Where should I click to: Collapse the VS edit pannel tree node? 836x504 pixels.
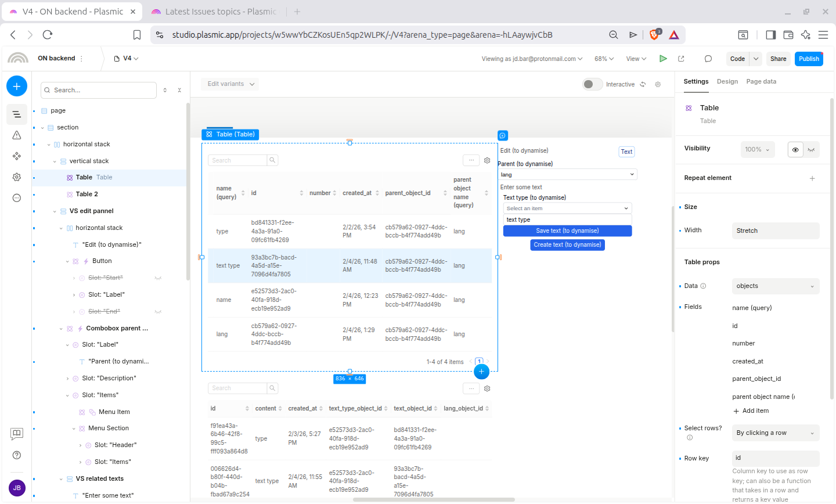(55, 211)
